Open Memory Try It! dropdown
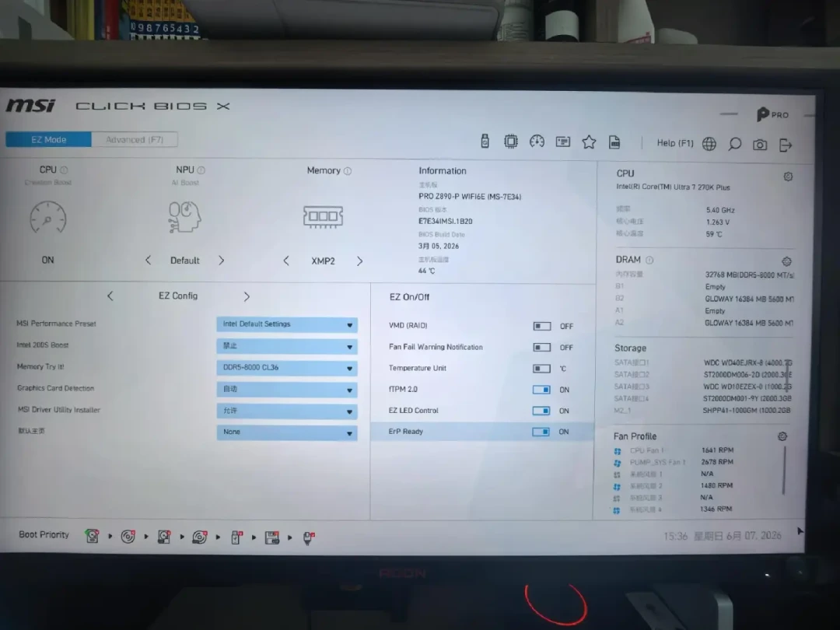Image resolution: width=840 pixels, height=630 pixels. [x=287, y=367]
